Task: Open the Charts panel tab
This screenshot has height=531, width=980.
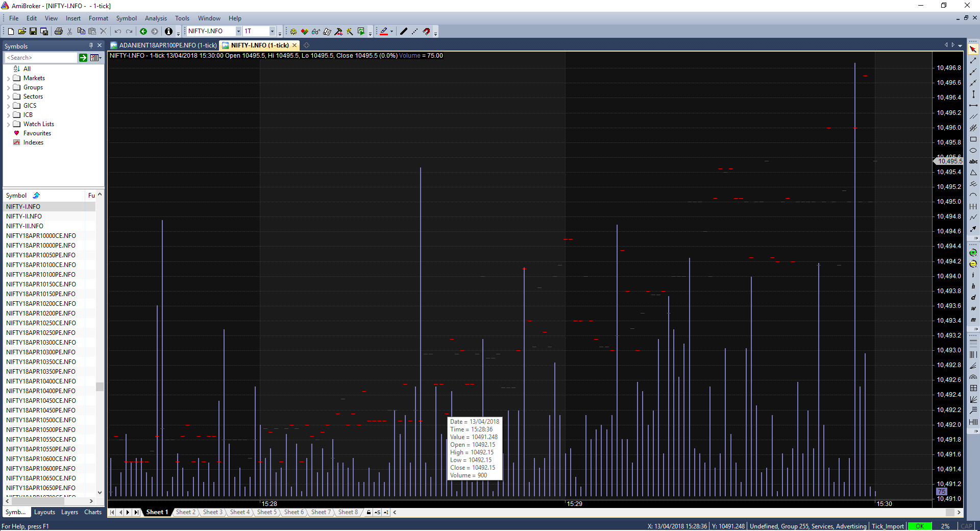Action: coord(93,512)
